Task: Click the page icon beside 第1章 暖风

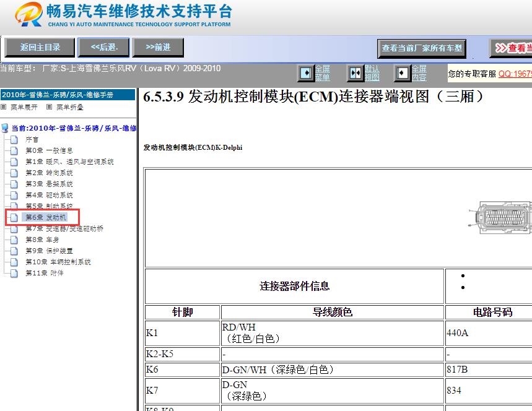Action: 14,162
